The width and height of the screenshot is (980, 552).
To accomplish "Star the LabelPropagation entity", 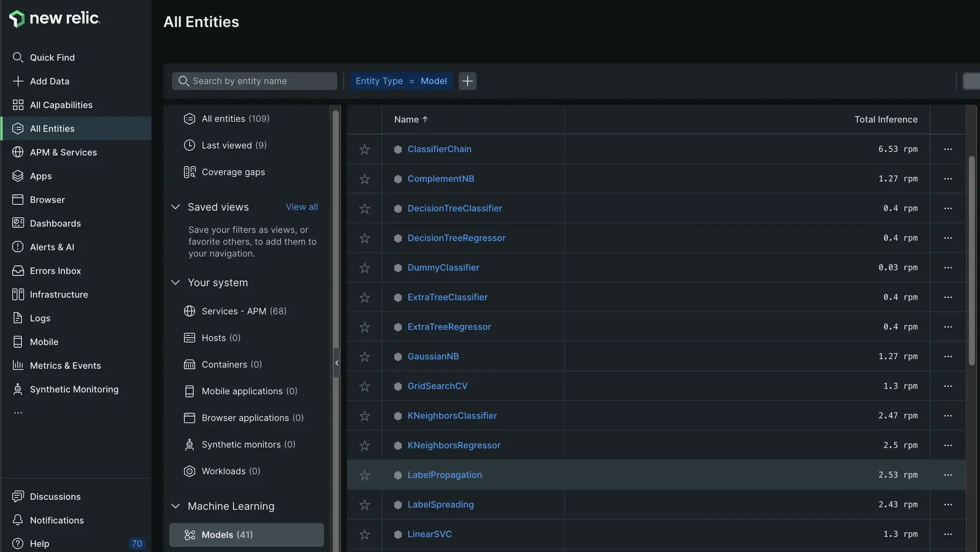I will click(364, 475).
